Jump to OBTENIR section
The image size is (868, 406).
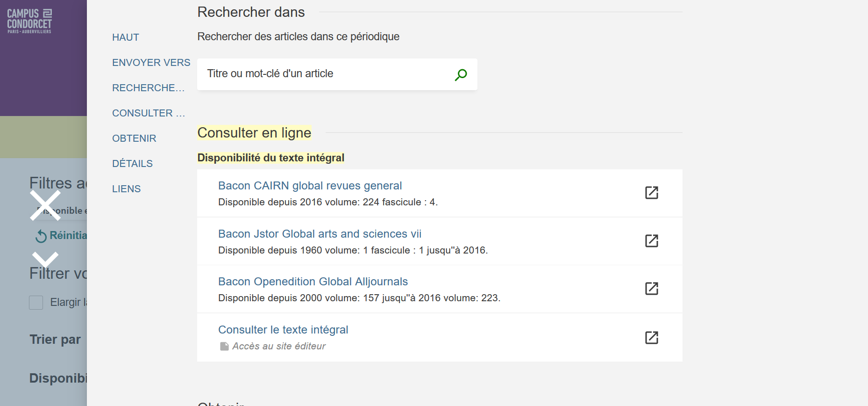[134, 138]
